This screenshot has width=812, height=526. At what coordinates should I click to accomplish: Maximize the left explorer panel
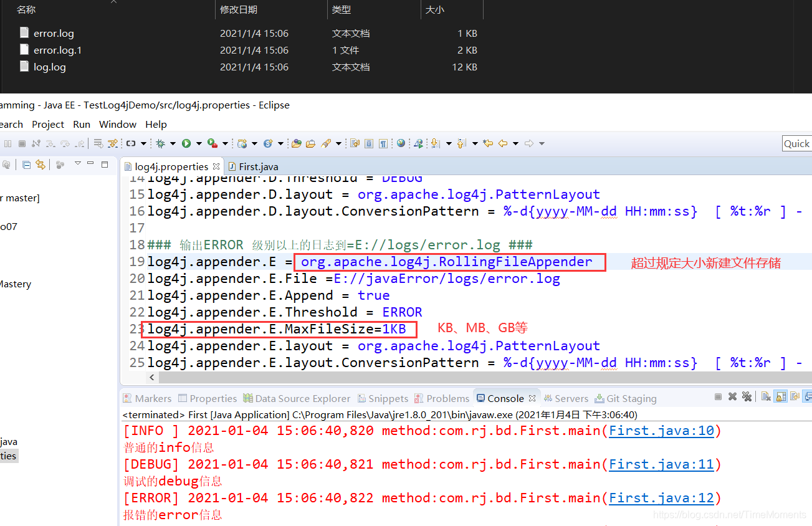[x=105, y=165]
